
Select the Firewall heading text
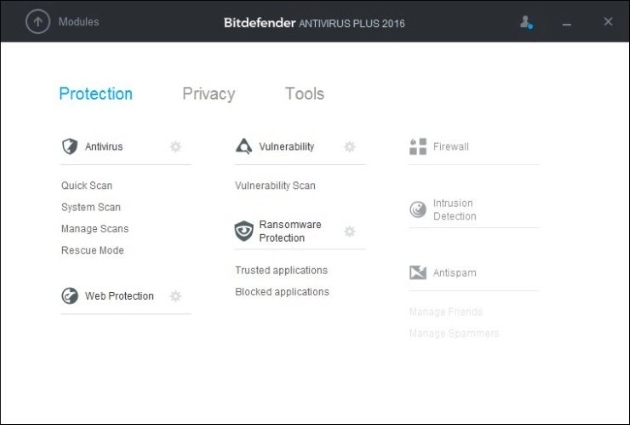tap(451, 147)
